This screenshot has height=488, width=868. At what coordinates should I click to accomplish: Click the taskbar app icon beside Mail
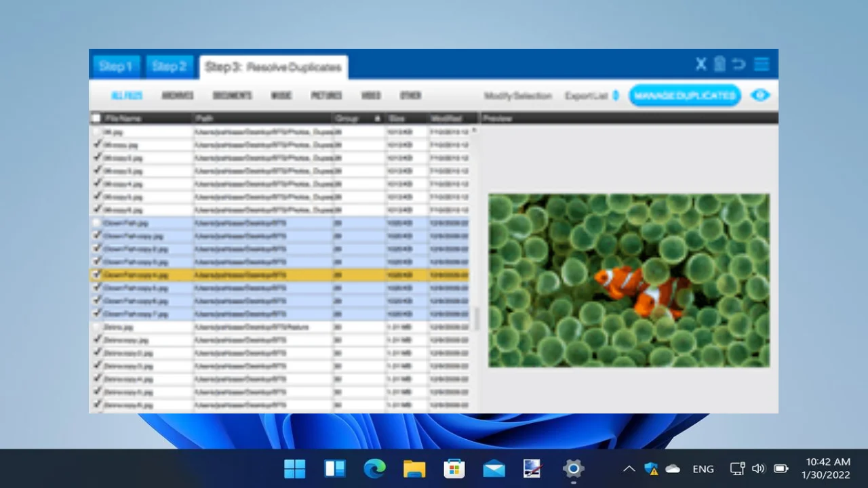click(x=533, y=468)
